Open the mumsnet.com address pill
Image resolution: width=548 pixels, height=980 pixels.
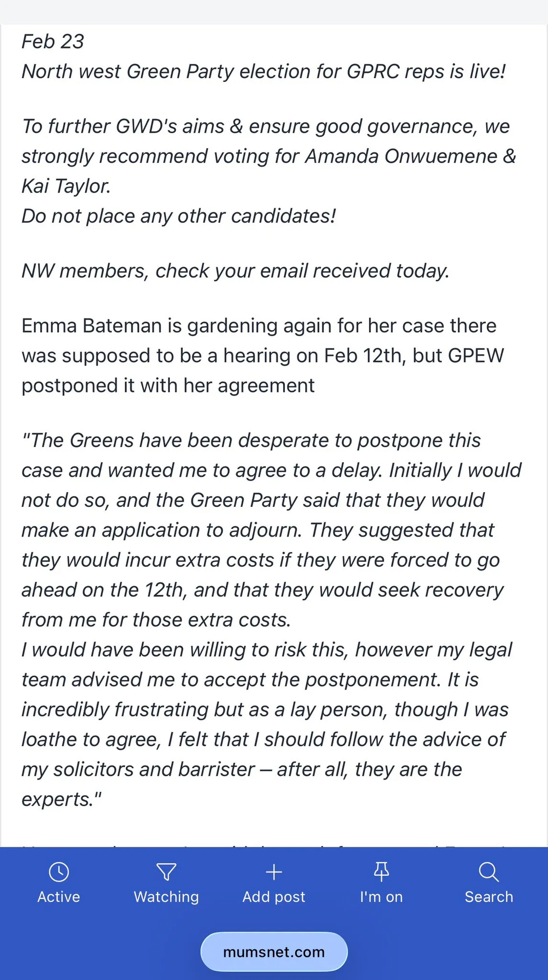pyautogui.click(x=274, y=952)
